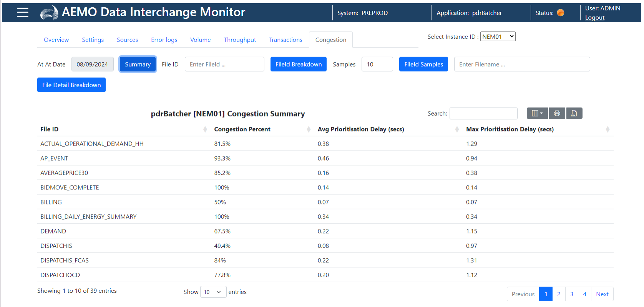
Task: Print the congestion summary table
Action: point(557,113)
